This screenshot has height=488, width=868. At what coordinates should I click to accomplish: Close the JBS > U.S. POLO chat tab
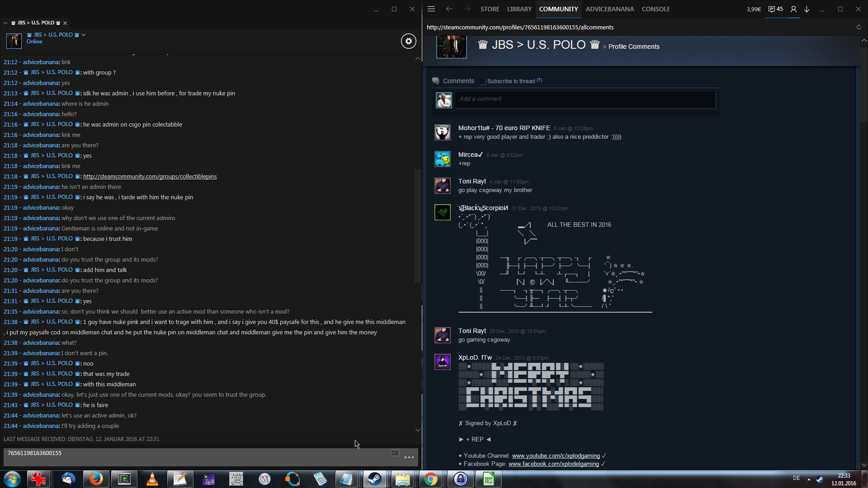(x=65, y=23)
